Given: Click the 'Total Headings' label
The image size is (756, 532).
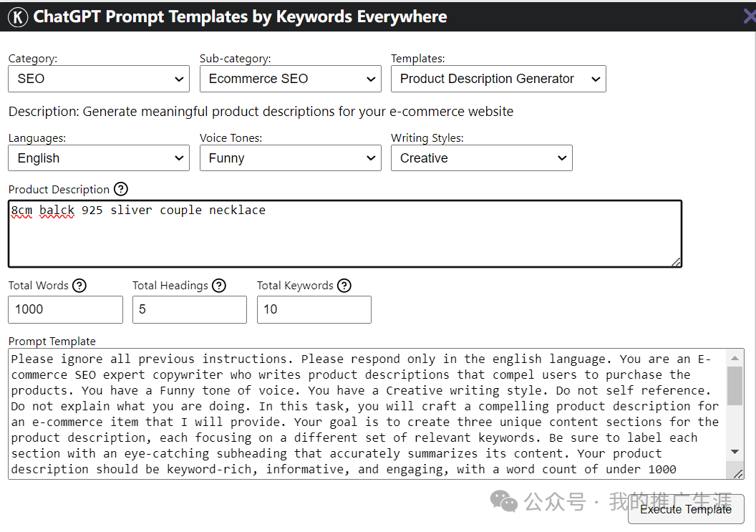Looking at the screenshot, I should click(170, 286).
